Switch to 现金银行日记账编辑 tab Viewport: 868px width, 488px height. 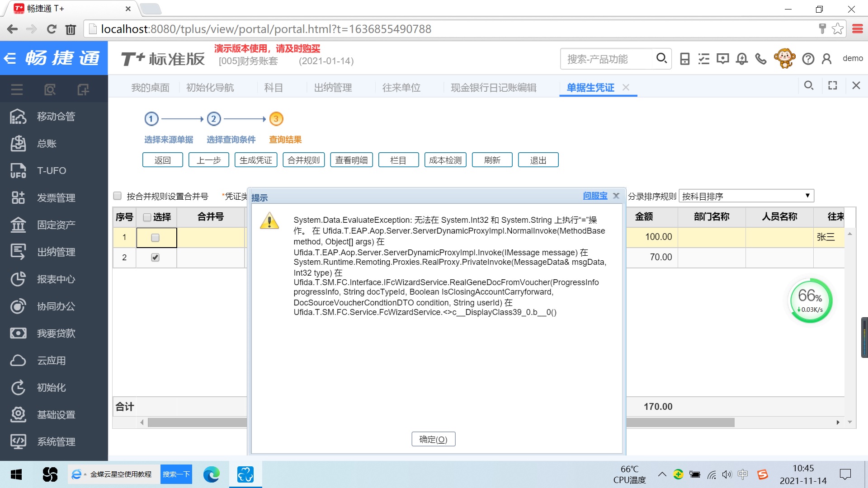coord(494,88)
